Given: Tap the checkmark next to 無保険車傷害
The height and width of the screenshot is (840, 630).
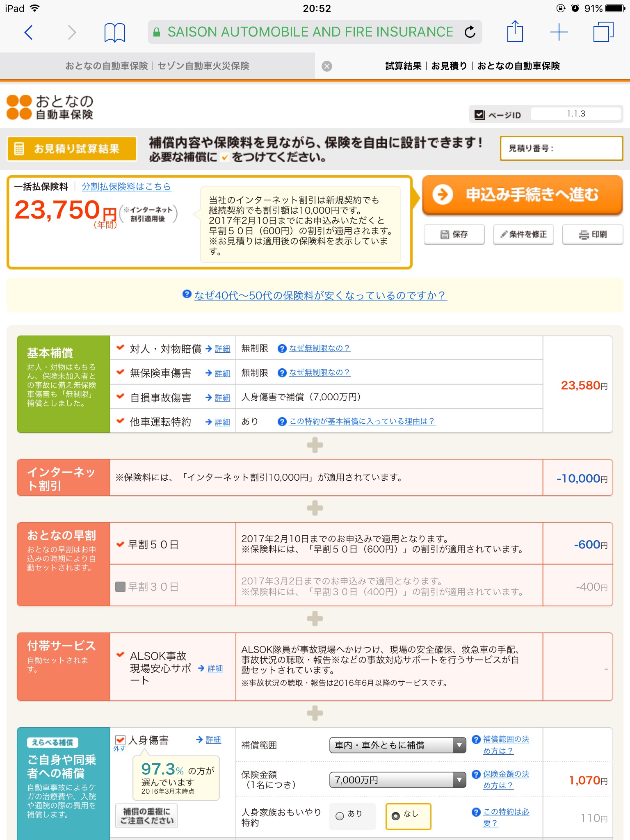Looking at the screenshot, I should pos(120,372).
